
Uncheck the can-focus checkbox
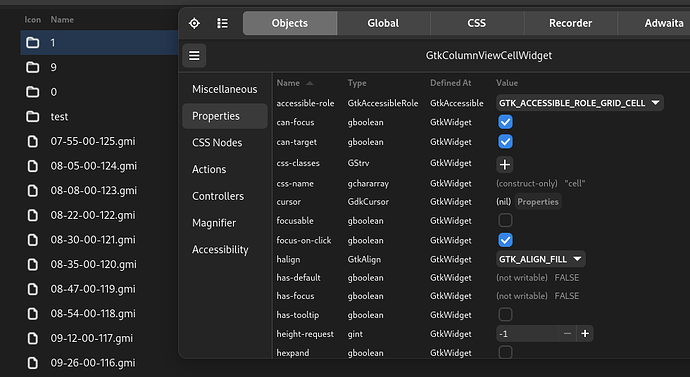coord(505,122)
